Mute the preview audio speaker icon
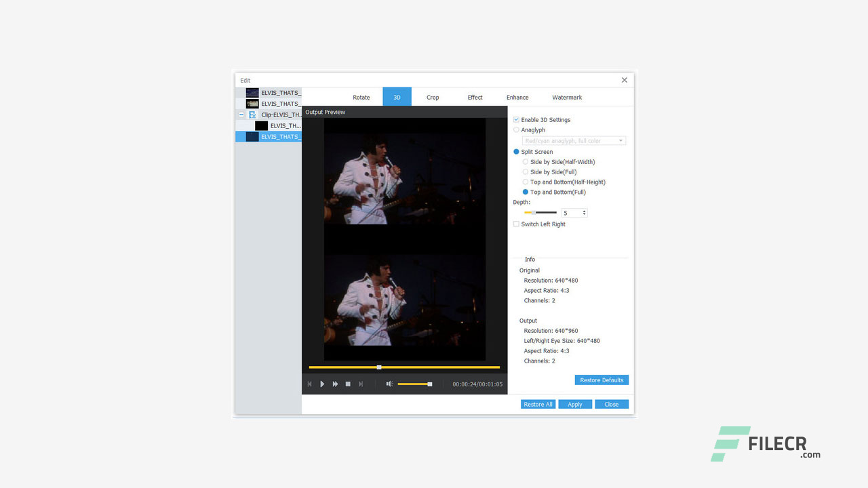Image resolution: width=868 pixels, height=488 pixels. coord(389,384)
